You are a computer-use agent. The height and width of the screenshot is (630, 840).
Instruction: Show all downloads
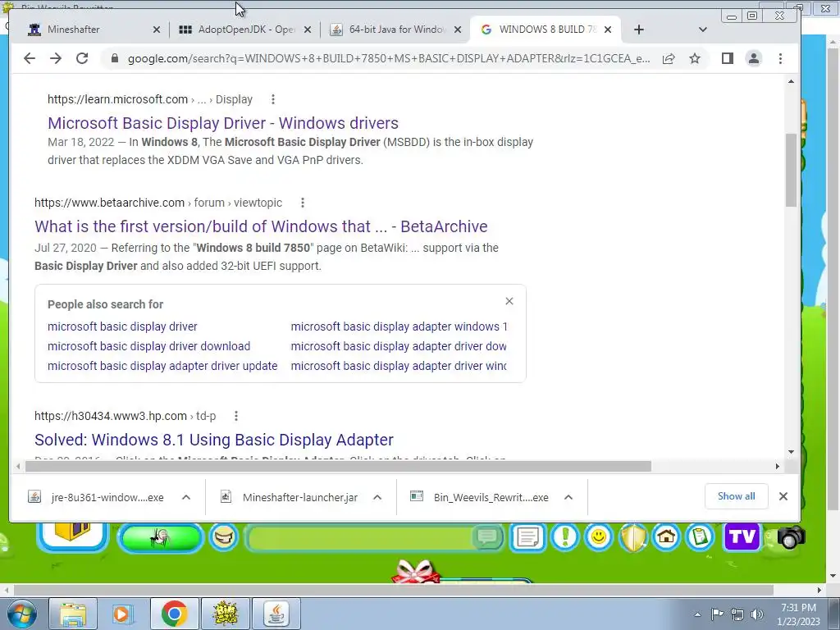pyautogui.click(x=736, y=496)
